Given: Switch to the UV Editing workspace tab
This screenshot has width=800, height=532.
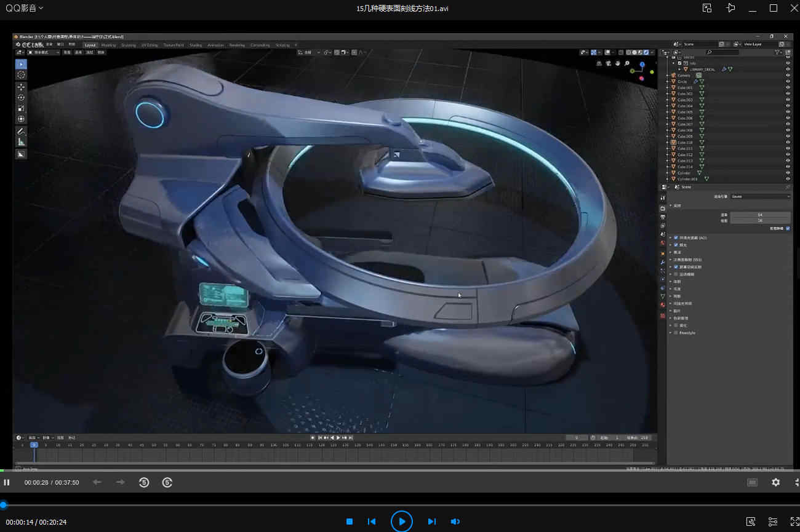Looking at the screenshot, I should coord(150,44).
